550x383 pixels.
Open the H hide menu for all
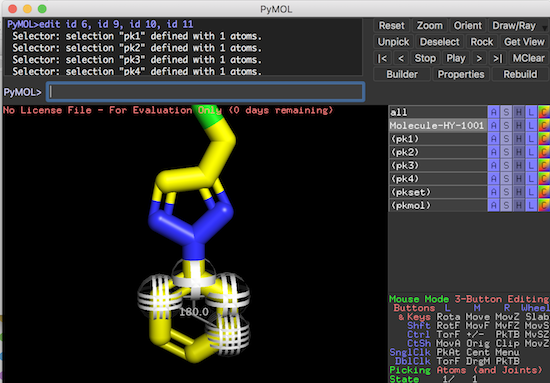tap(519, 112)
